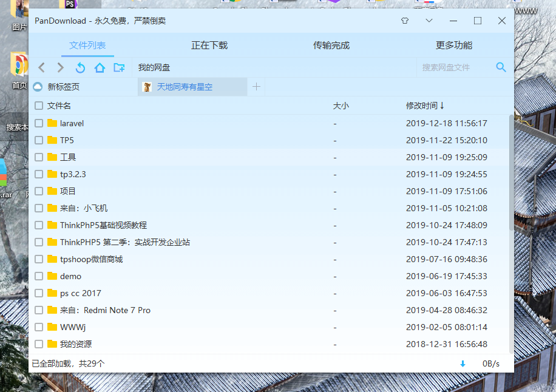
Task: Click the 已全部加载，共29个 status text
Action: [x=68, y=363]
